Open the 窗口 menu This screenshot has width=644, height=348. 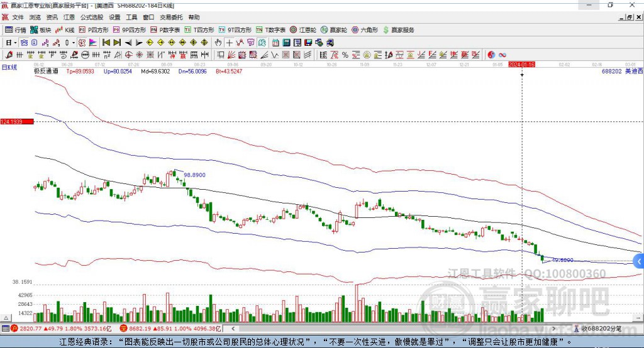click(148, 17)
